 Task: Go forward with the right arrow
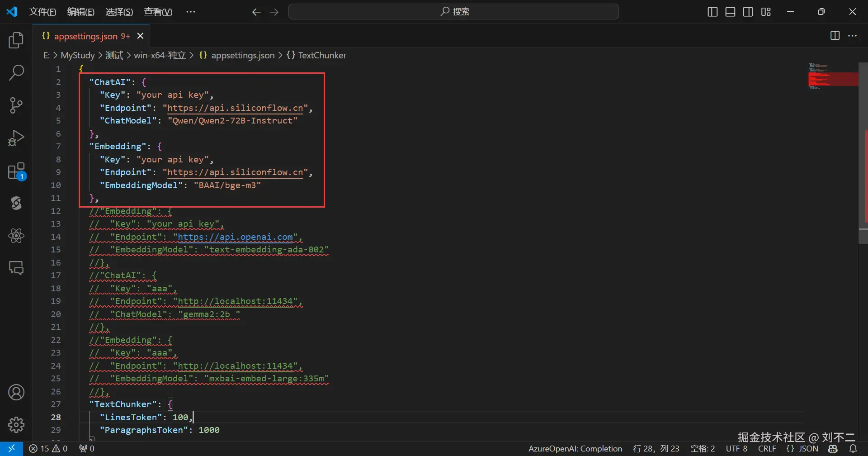(274, 12)
